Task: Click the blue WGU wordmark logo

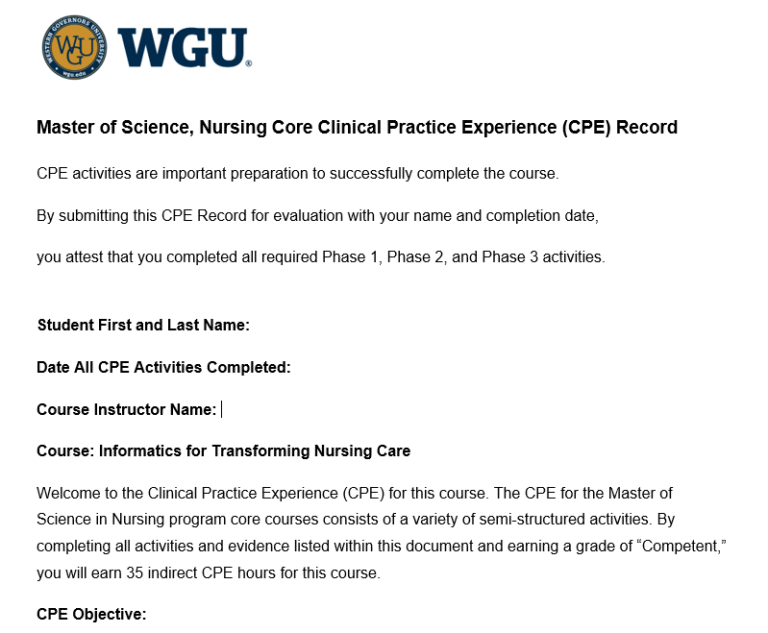Action: point(182,48)
